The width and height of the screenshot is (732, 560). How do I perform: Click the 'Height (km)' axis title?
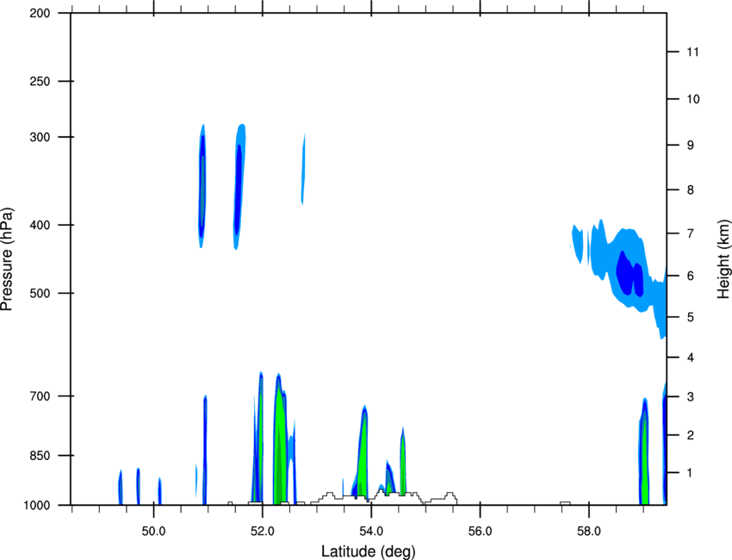click(723, 258)
